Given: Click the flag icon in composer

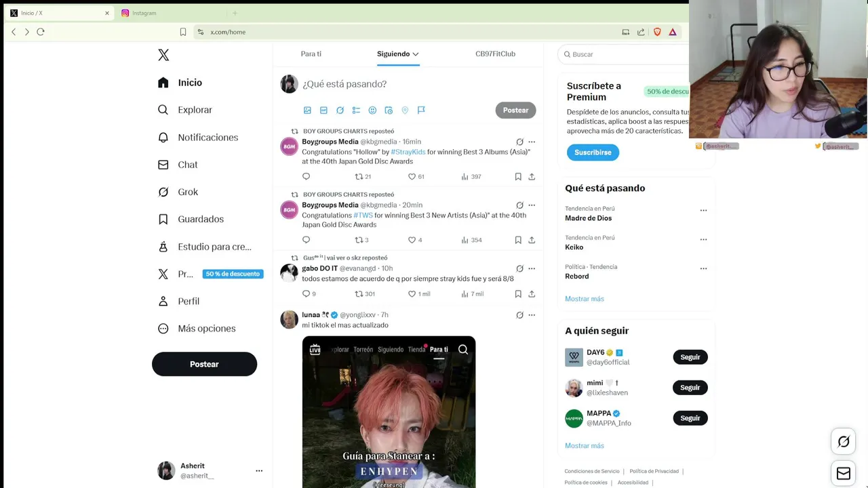Looking at the screenshot, I should (421, 110).
